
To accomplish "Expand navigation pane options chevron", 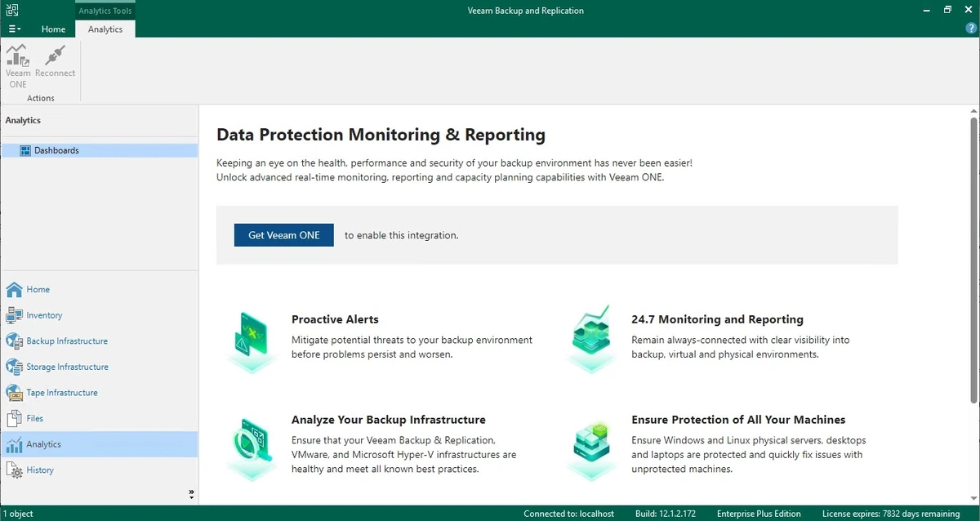I will pyautogui.click(x=191, y=493).
